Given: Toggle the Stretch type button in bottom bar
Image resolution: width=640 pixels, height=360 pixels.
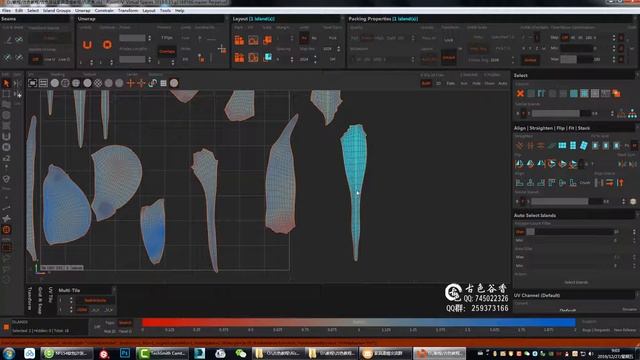Looking at the screenshot, I should click(x=125, y=322).
